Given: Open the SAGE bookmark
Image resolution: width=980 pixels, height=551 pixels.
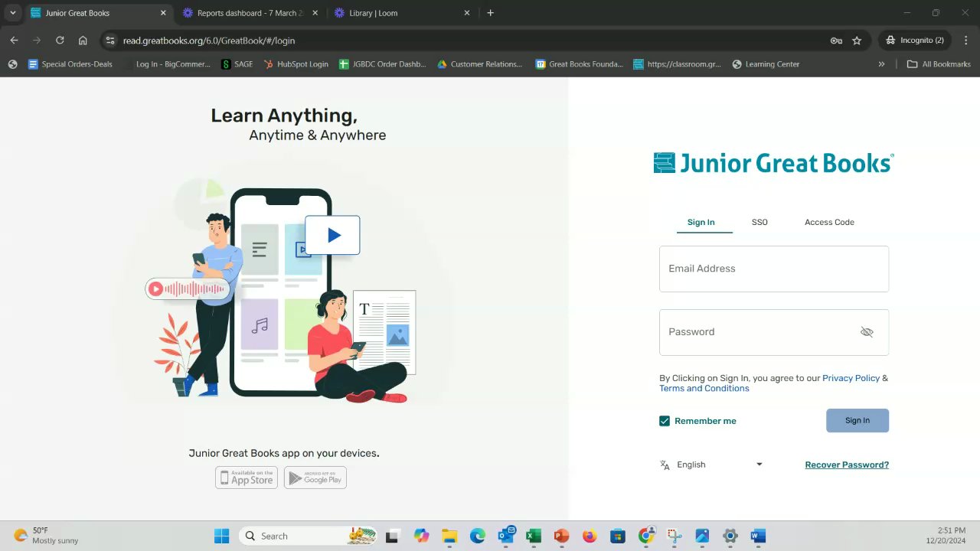Looking at the screenshot, I should (237, 64).
